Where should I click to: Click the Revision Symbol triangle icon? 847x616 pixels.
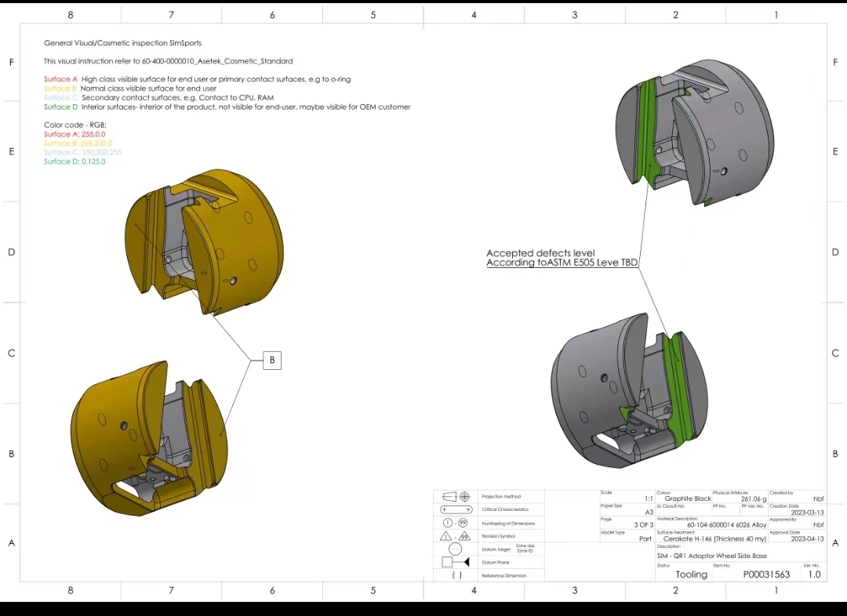(456, 536)
